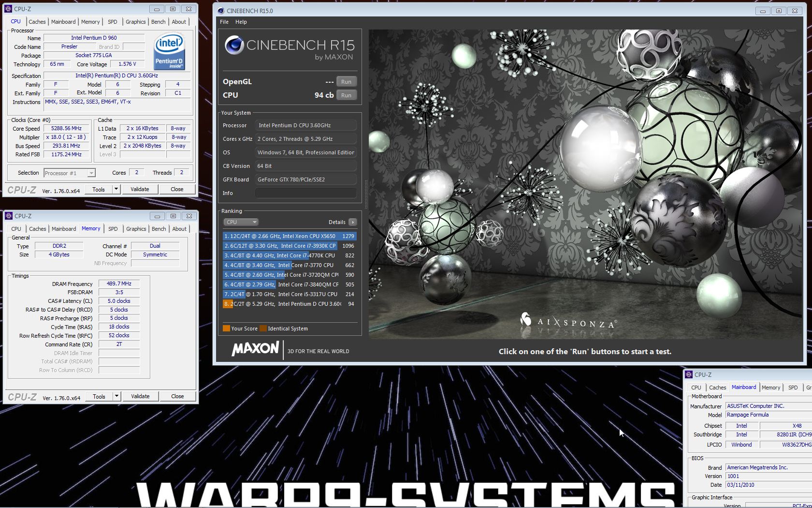812x508 pixels.
Task: Click the orange Your Score legend swatch
Action: [x=226, y=329]
